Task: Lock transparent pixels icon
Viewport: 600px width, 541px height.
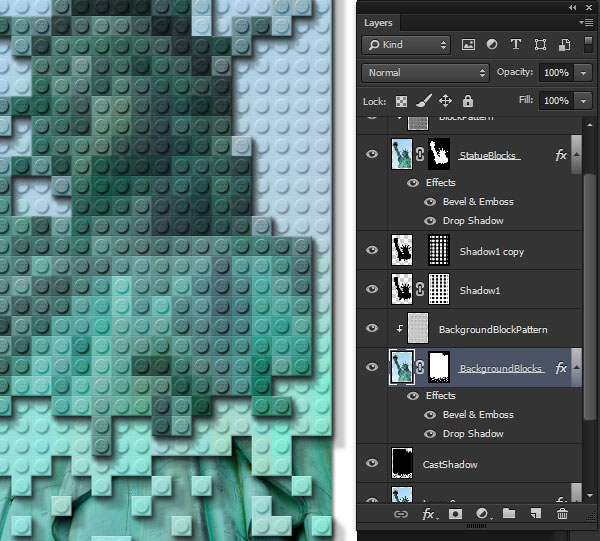Action: [401, 101]
